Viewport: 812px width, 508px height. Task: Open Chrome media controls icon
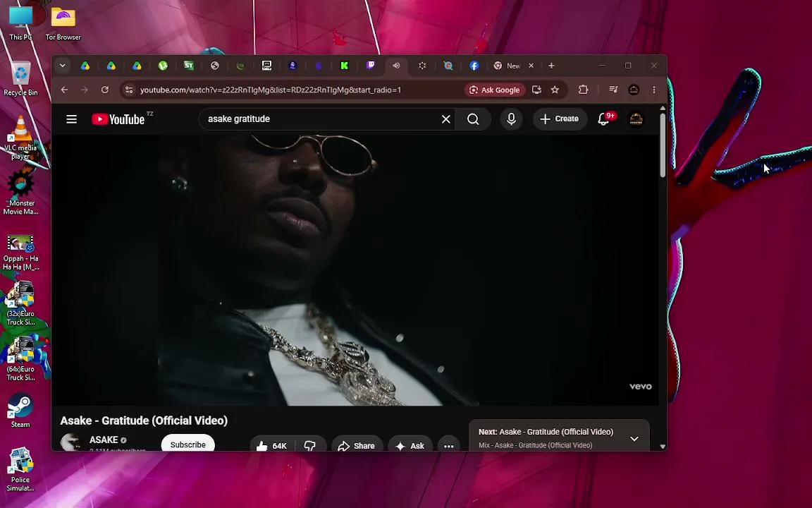click(x=613, y=90)
